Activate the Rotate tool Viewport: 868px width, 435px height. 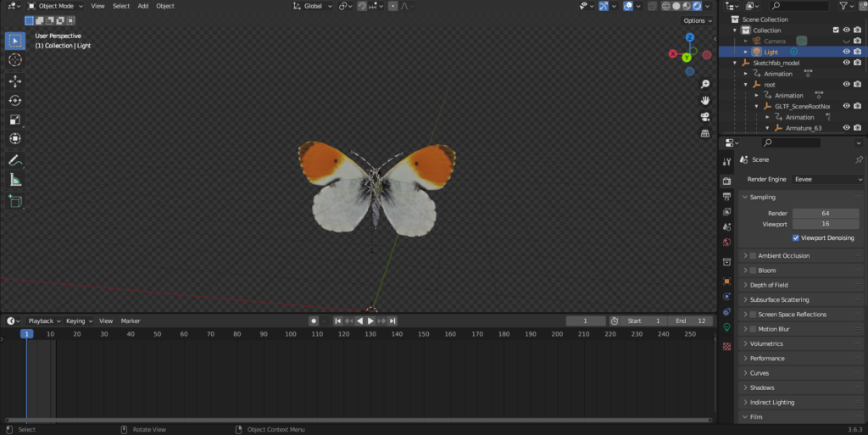coord(15,101)
